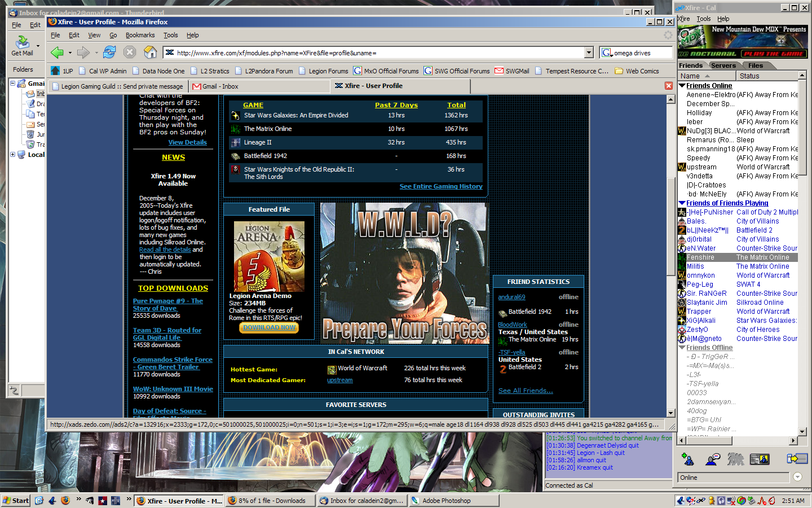Image resolution: width=812 pixels, height=508 pixels.
Task: Click the DOWNLOAD NOW button
Action: pos(269,327)
